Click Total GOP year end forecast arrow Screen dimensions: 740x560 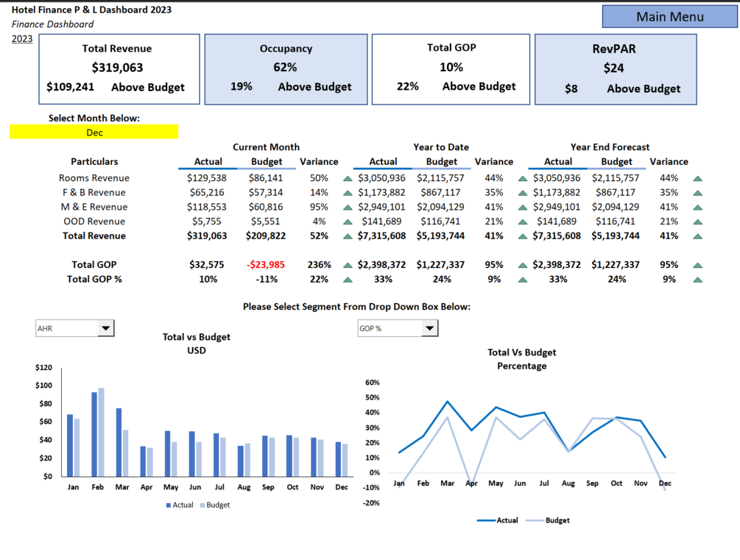(697, 265)
